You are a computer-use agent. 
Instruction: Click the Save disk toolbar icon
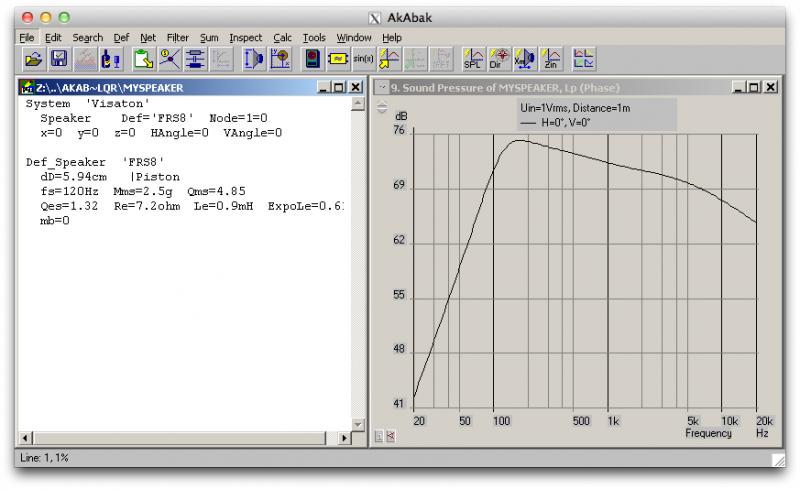click(x=59, y=60)
